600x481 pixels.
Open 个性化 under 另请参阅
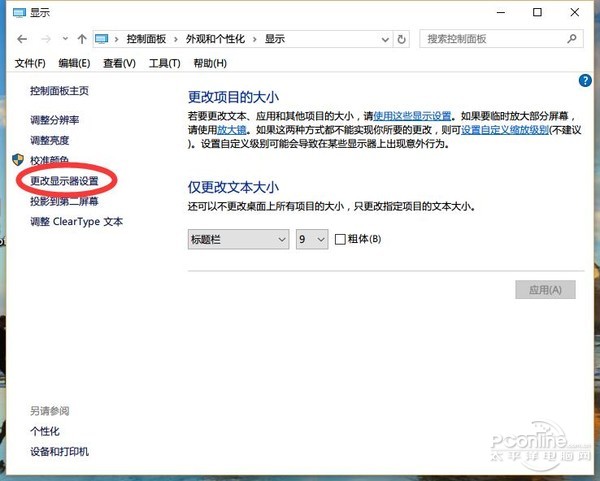pyautogui.click(x=45, y=432)
